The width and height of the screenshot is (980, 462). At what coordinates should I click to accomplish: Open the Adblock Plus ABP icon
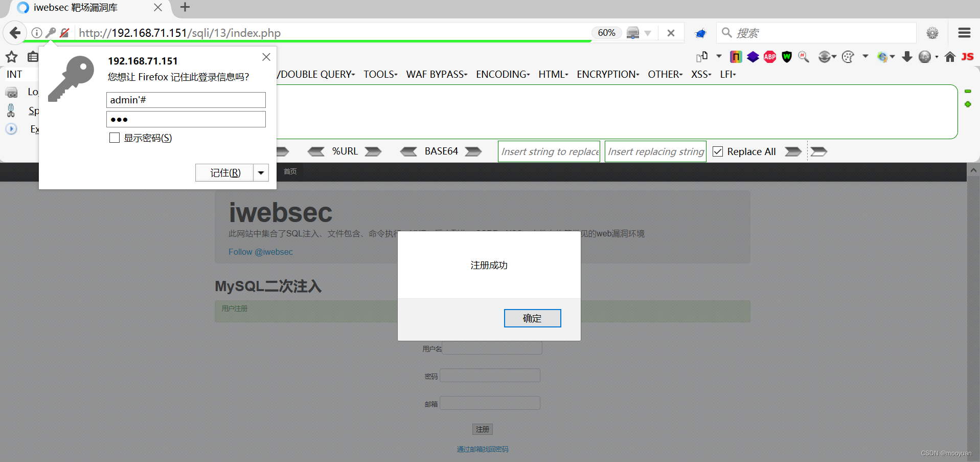point(770,57)
